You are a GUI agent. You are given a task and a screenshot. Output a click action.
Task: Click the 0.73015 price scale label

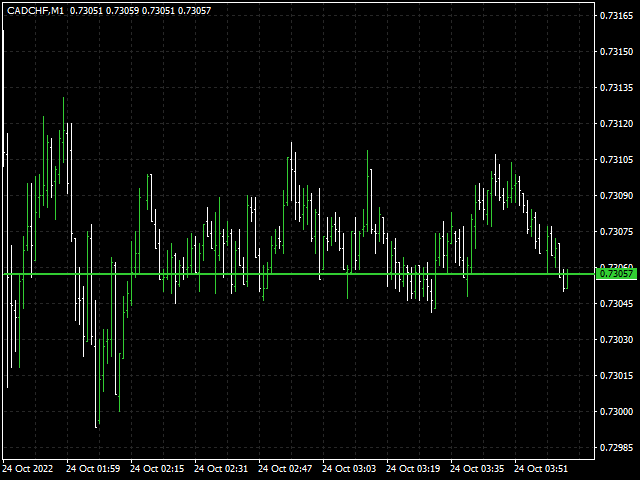point(616,375)
